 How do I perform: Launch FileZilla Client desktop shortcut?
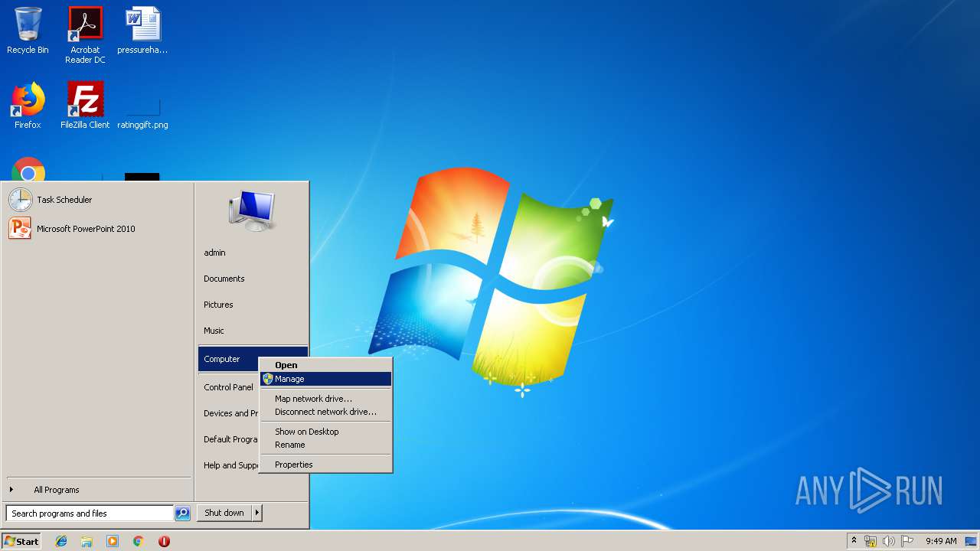pos(85,106)
